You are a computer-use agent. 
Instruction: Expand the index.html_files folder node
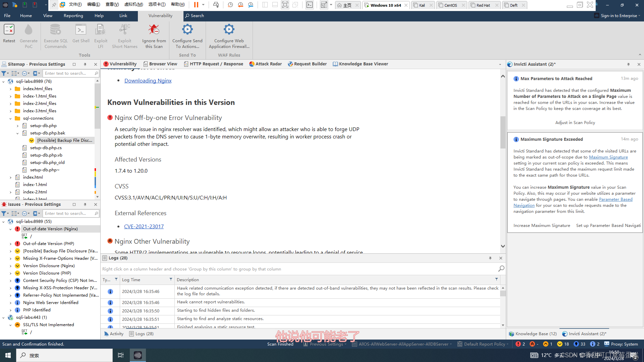[x=10, y=89]
